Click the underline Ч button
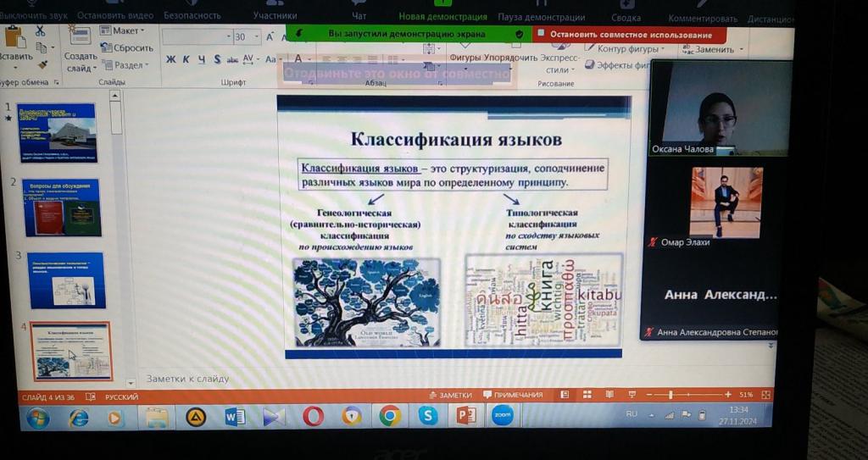Image resolution: width=868 pixels, height=460 pixels. coord(202,59)
